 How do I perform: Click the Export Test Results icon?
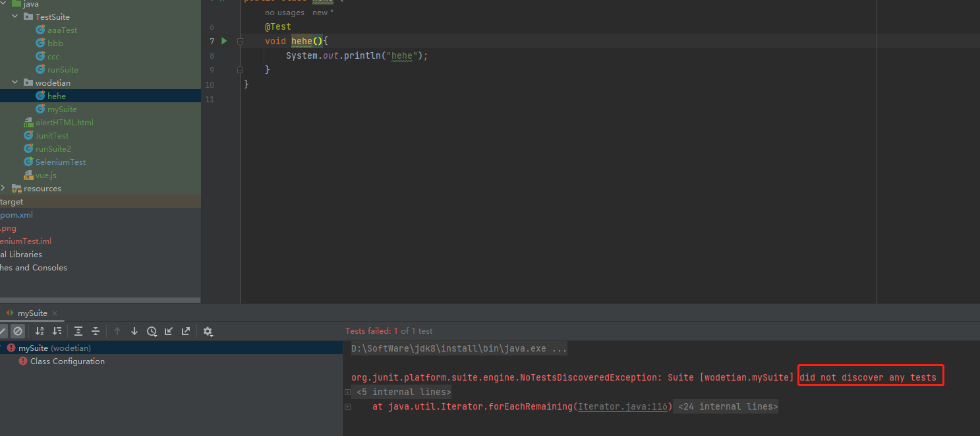coord(187,330)
